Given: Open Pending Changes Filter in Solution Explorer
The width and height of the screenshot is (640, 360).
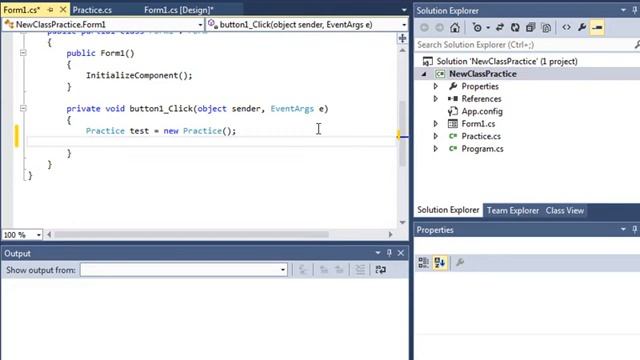Looking at the screenshot, I should 477,27.
